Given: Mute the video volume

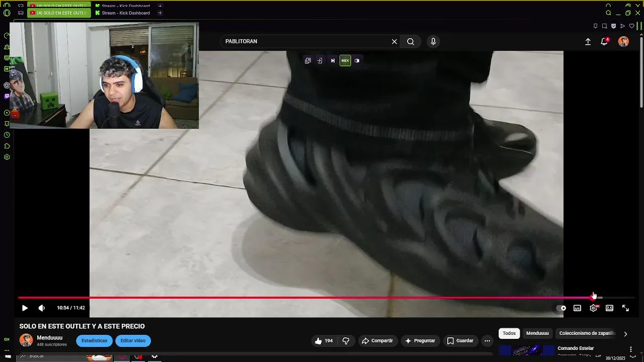Looking at the screenshot, I should 42,308.
